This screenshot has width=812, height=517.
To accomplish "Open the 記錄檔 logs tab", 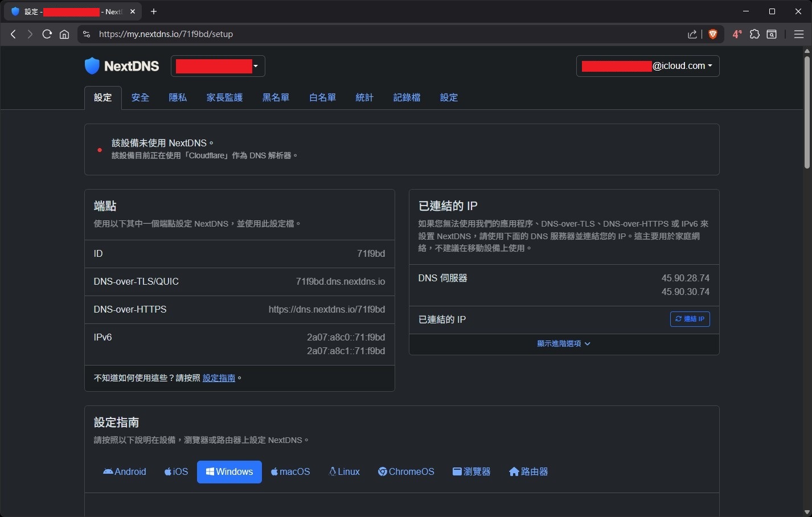I will (x=407, y=97).
